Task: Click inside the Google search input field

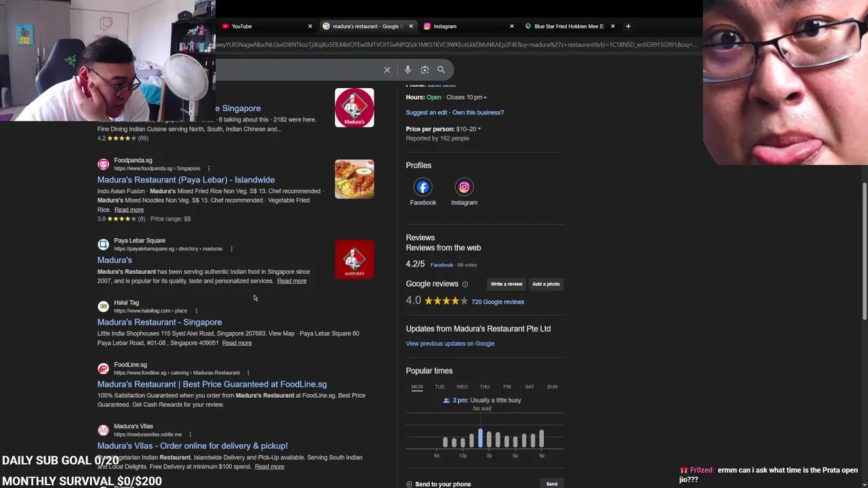Action: (298, 70)
